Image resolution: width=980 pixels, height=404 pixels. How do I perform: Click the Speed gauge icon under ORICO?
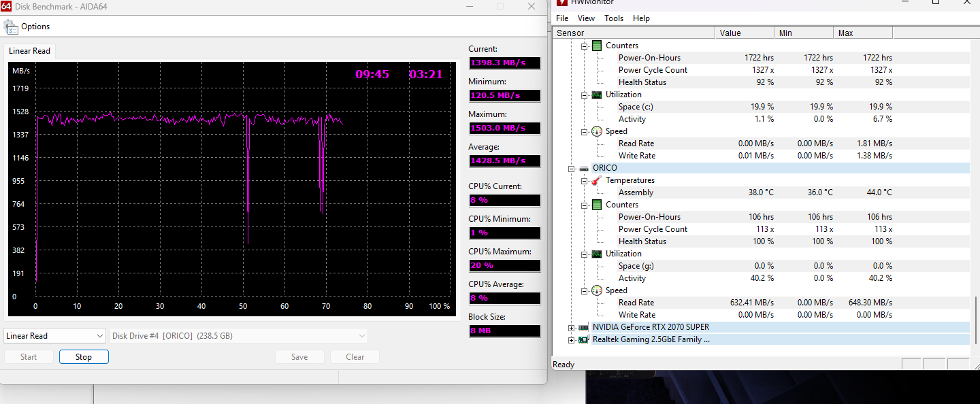click(x=597, y=290)
